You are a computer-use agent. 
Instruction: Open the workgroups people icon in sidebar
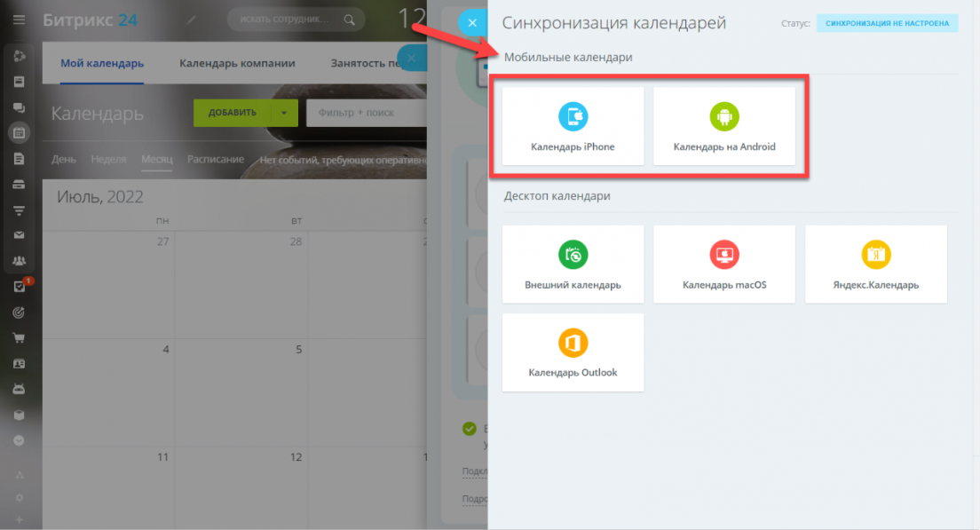click(20, 261)
